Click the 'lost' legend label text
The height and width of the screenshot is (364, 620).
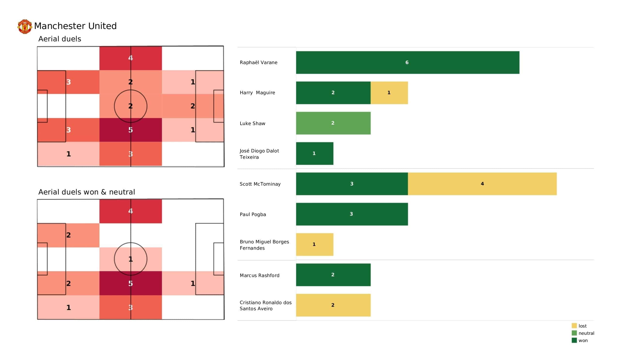click(x=582, y=326)
